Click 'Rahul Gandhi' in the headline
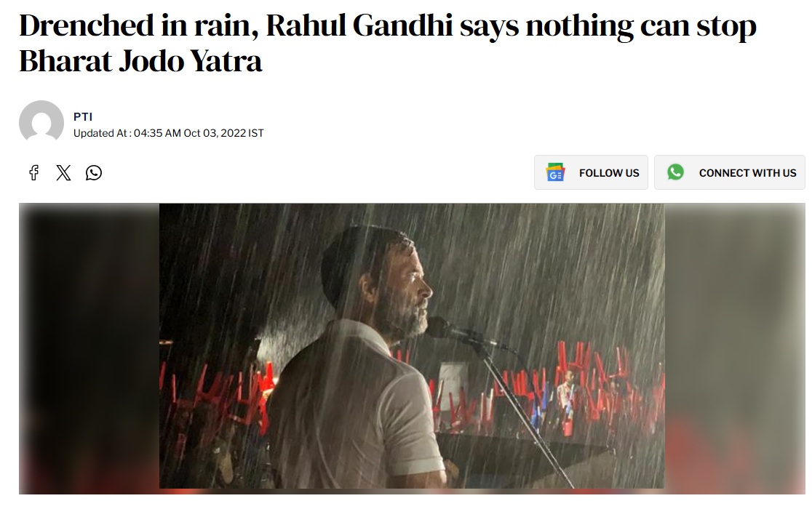 pyautogui.click(x=359, y=25)
